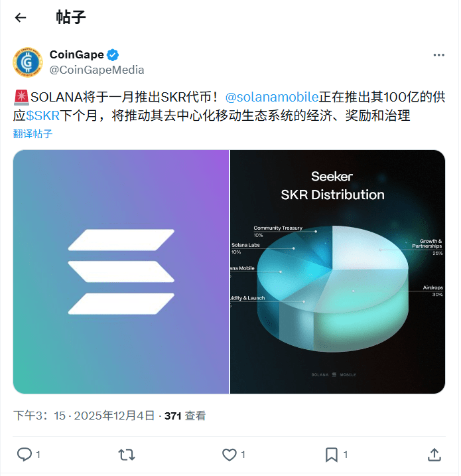Open the @CoinGapeMedia handle
The width and height of the screenshot is (461, 476).
pyautogui.click(x=97, y=70)
